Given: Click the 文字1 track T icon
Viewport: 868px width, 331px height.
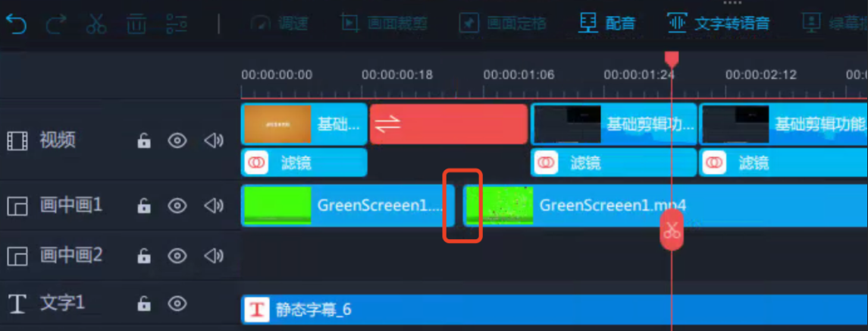Looking at the screenshot, I should pyautogui.click(x=17, y=304).
